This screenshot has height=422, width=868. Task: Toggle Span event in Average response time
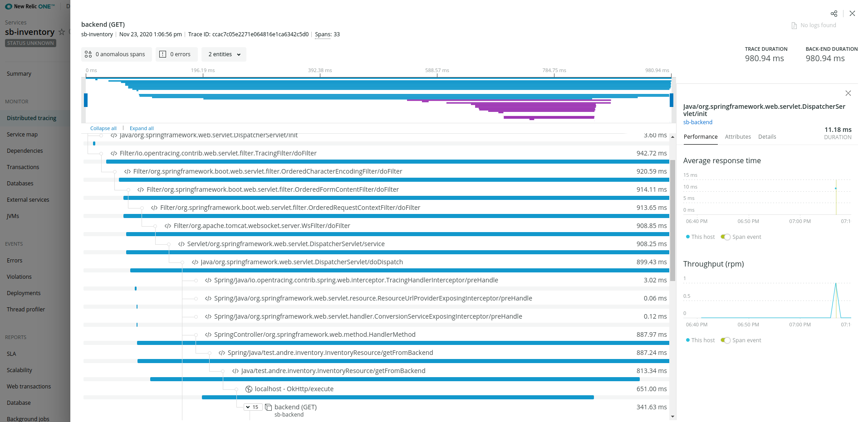(726, 237)
